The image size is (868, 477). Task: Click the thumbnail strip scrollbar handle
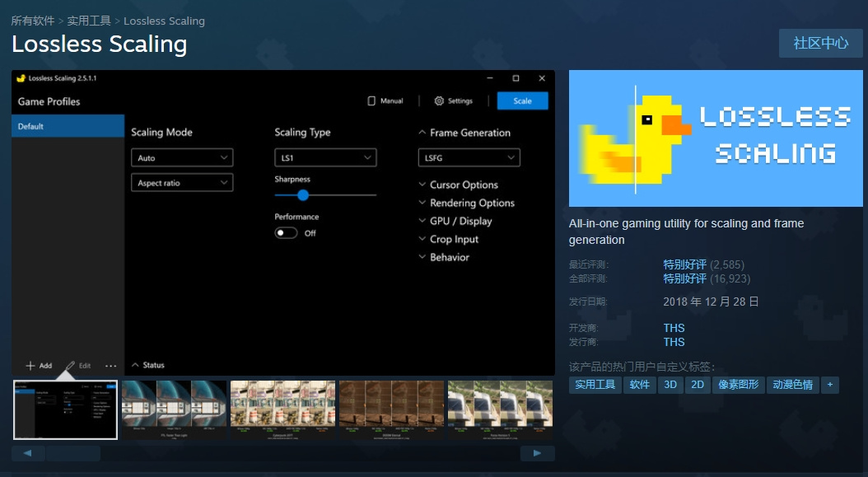point(73,453)
